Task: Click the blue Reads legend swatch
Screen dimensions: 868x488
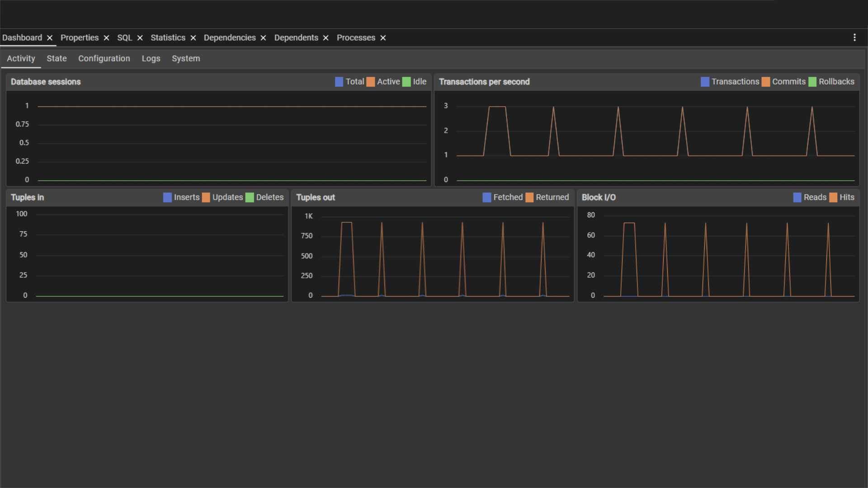Action: [x=797, y=197]
